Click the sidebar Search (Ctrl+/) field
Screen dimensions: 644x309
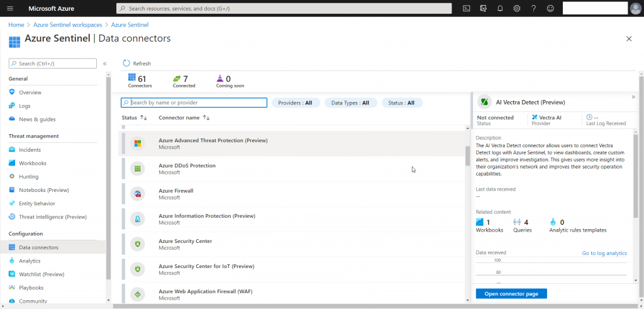53,64
